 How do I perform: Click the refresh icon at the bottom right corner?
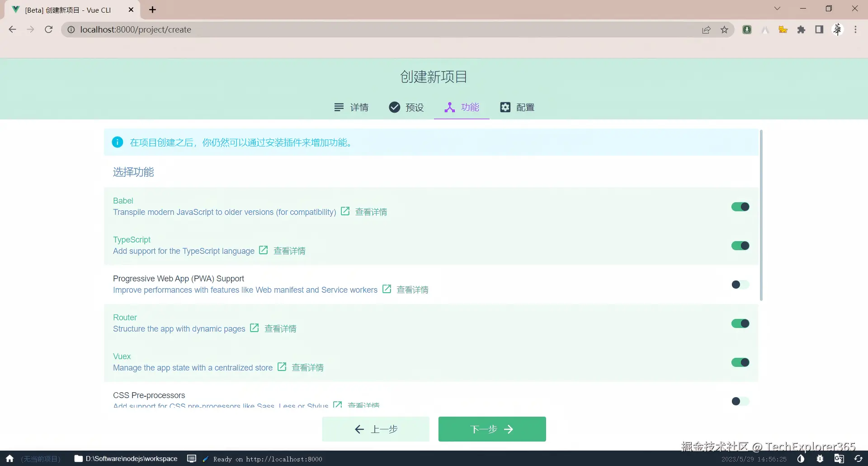point(858,459)
